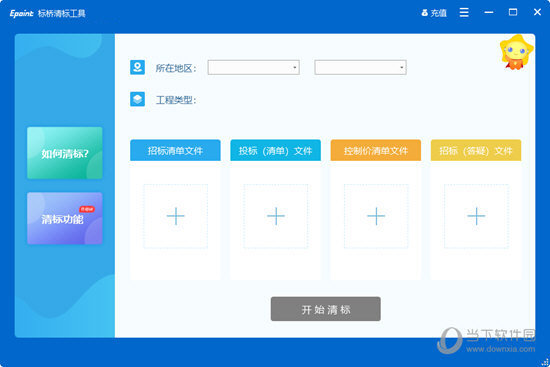Click the star mascot assistant icon
Image resolution: width=550 pixels, height=367 pixels.
[516, 52]
